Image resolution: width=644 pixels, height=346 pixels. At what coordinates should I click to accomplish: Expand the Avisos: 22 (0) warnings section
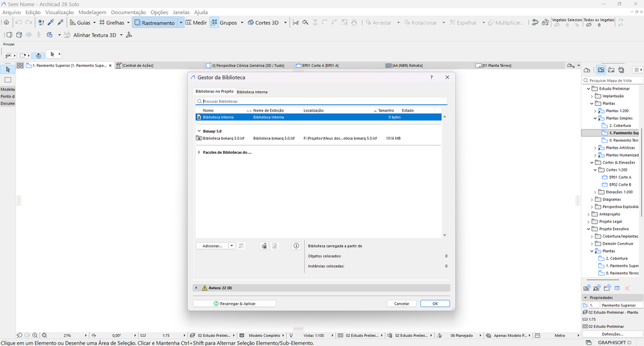[197, 288]
